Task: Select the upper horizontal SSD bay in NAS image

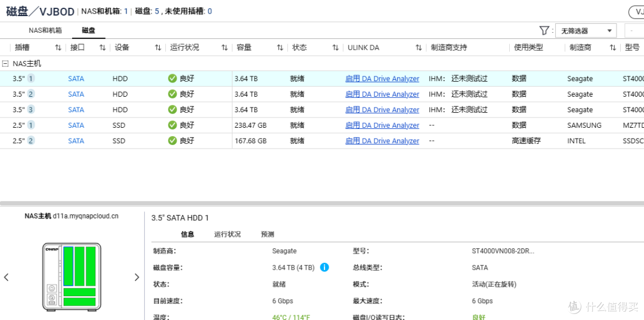Action: [79, 293]
